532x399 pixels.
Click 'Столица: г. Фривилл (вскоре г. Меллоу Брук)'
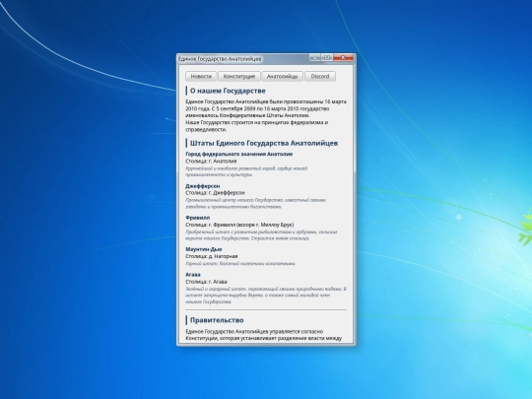click(239, 225)
